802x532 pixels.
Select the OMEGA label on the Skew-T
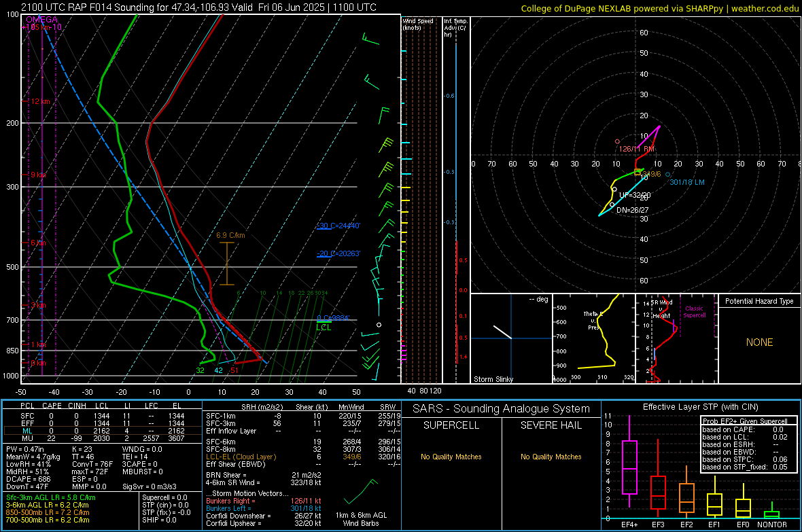coord(42,20)
